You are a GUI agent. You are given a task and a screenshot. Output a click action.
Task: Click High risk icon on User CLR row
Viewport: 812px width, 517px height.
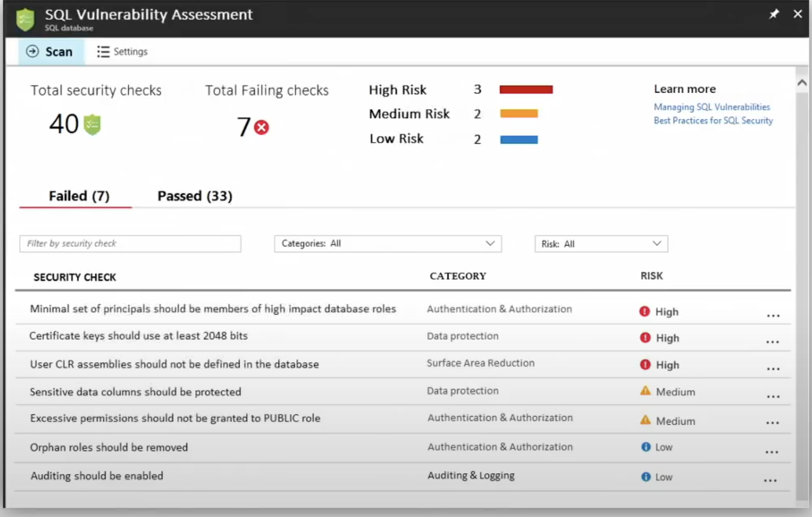645,364
